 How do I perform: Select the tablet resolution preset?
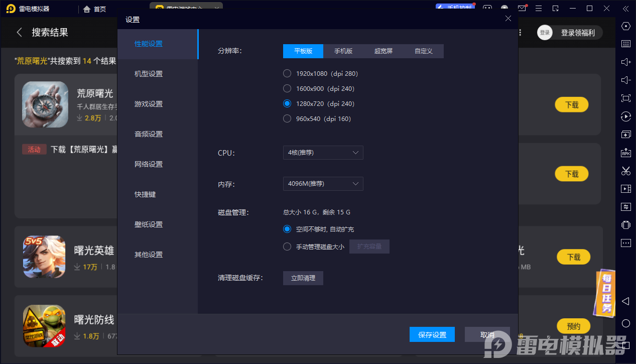pyautogui.click(x=303, y=51)
